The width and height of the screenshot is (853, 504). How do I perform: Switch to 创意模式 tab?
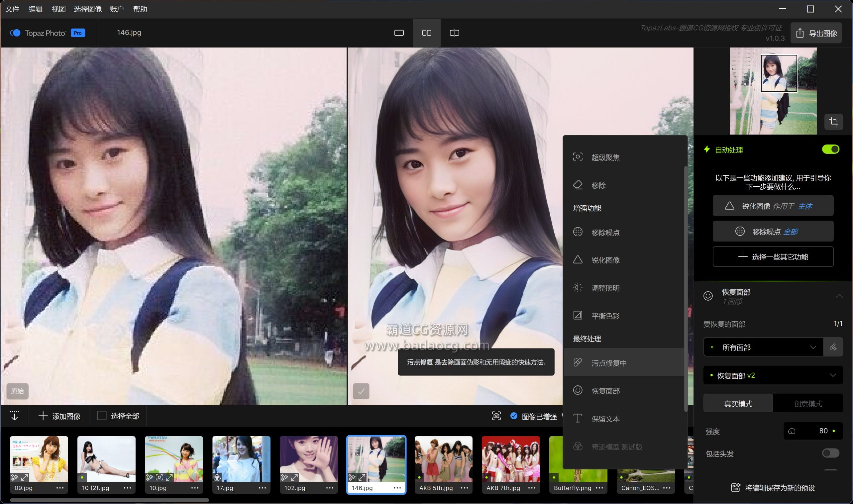point(807,403)
